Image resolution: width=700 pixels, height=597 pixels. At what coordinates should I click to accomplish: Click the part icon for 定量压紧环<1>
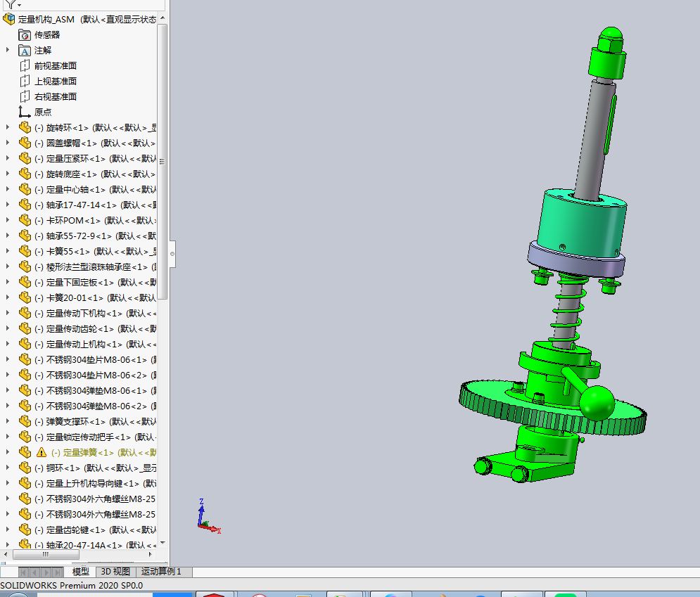tap(25, 158)
